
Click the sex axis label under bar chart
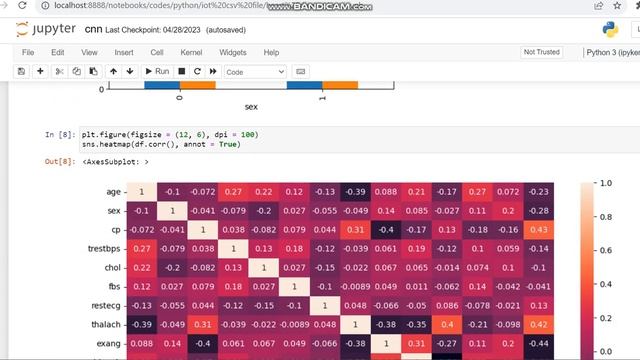pos(251,107)
